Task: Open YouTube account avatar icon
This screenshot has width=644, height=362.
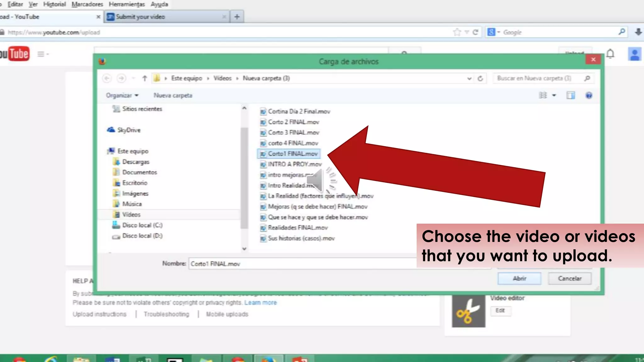Action: (x=635, y=54)
